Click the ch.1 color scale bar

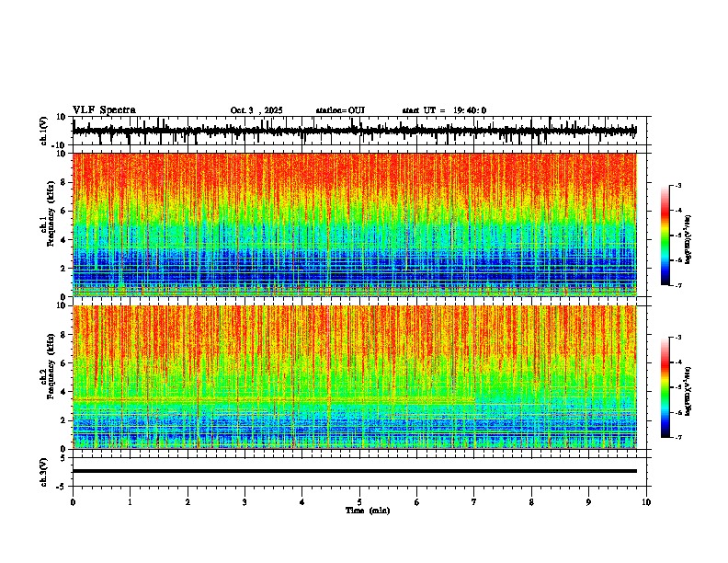coord(665,236)
